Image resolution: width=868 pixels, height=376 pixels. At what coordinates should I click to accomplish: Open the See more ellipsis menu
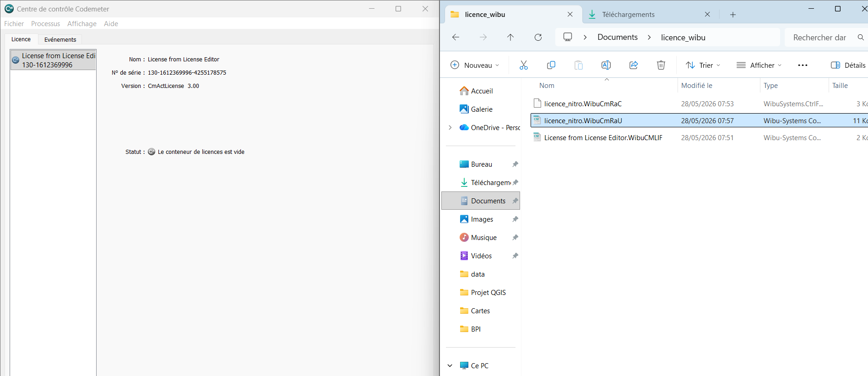click(803, 65)
